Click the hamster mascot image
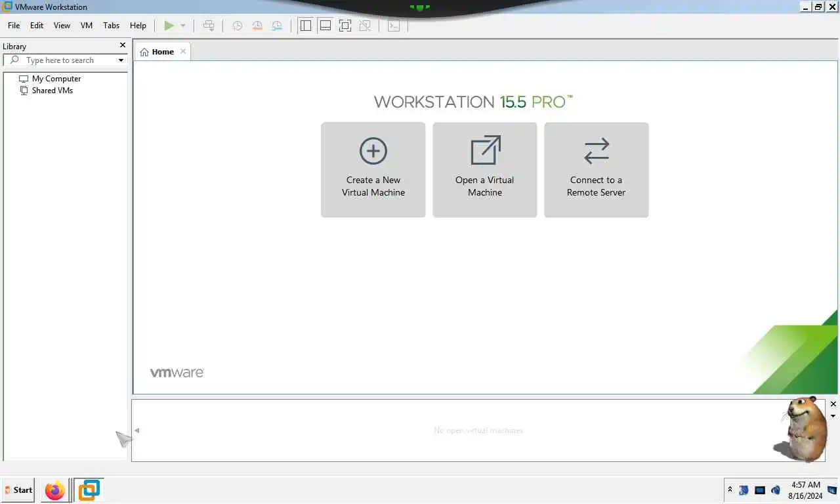 pyautogui.click(x=802, y=429)
